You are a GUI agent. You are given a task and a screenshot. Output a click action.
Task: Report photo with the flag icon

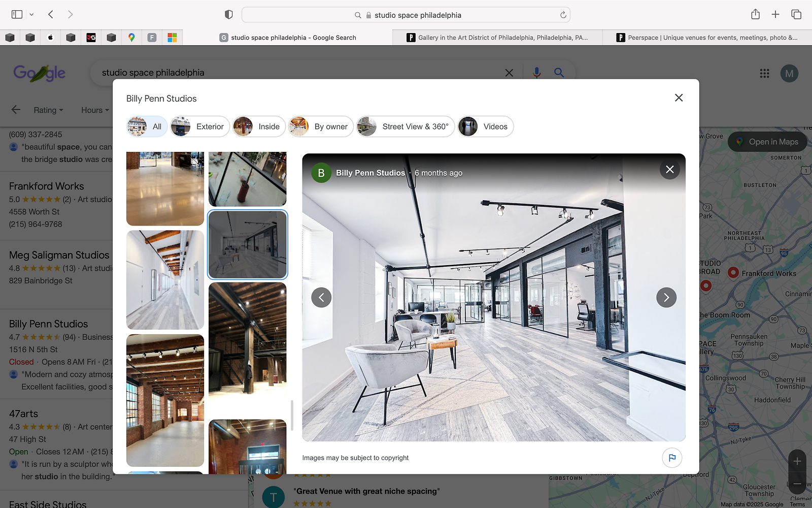671,458
